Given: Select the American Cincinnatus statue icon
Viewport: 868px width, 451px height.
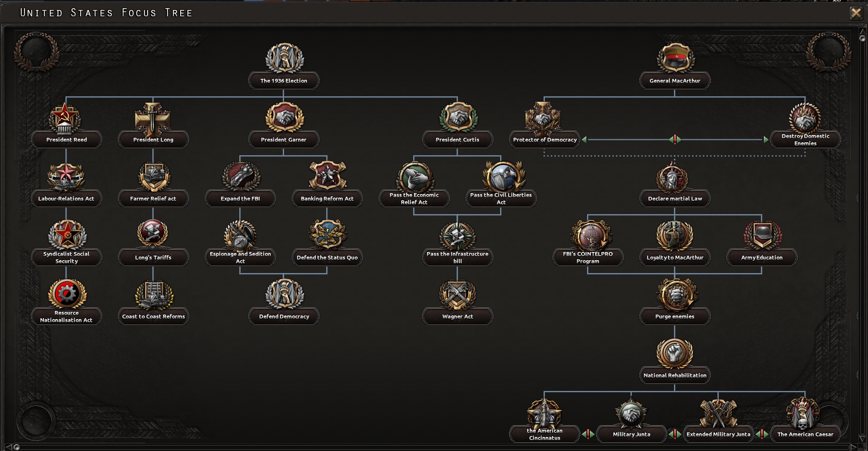Looking at the screenshot, I should click(x=545, y=412).
